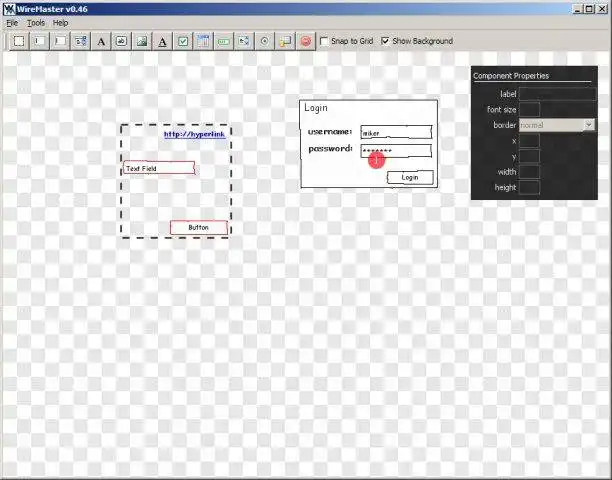
Task: Click the y position input field
Action: 530,156
